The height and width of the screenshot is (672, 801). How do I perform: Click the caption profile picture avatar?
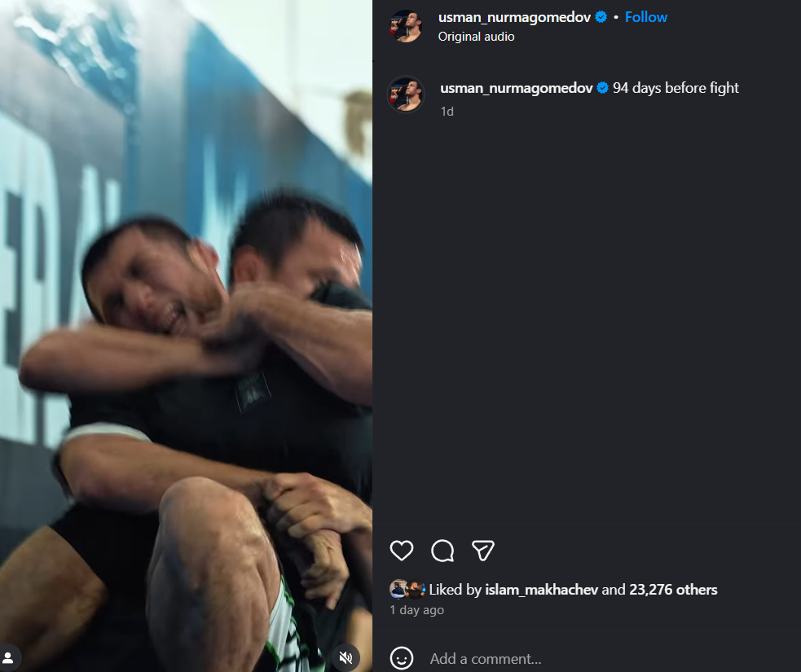point(406,94)
